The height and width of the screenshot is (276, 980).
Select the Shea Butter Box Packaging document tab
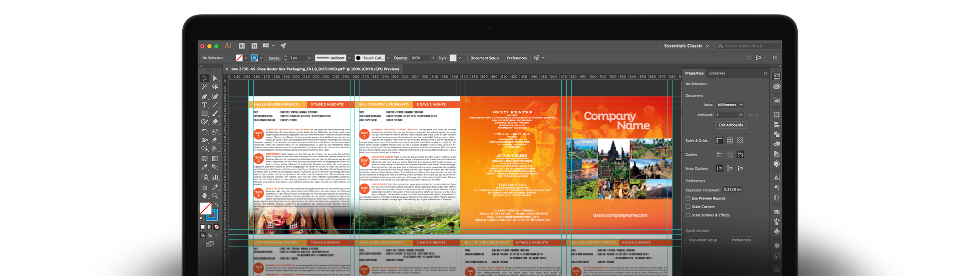315,69
